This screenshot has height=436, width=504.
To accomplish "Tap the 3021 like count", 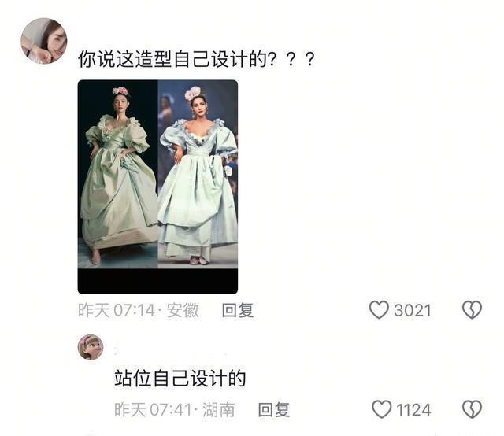I will point(413,310).
